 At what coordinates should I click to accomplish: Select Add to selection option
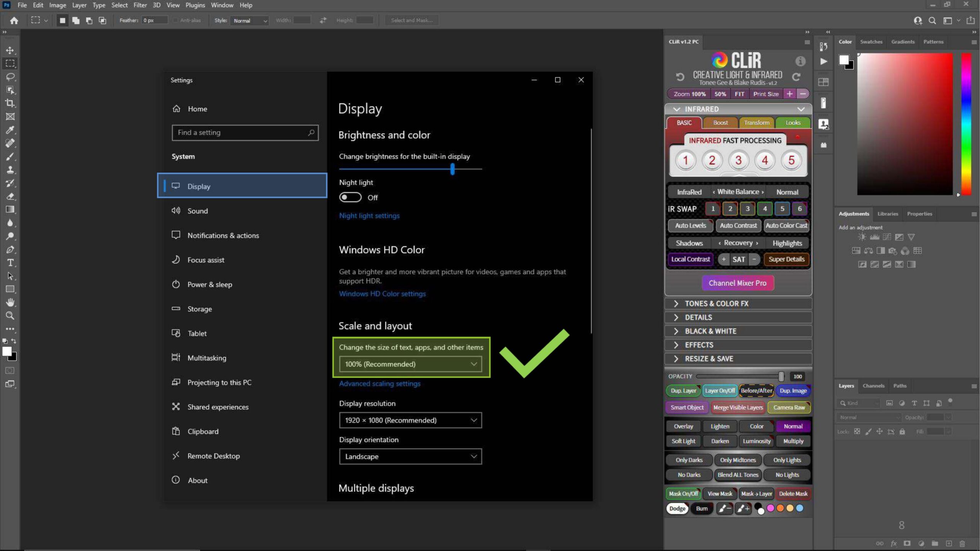pos(76,20)
